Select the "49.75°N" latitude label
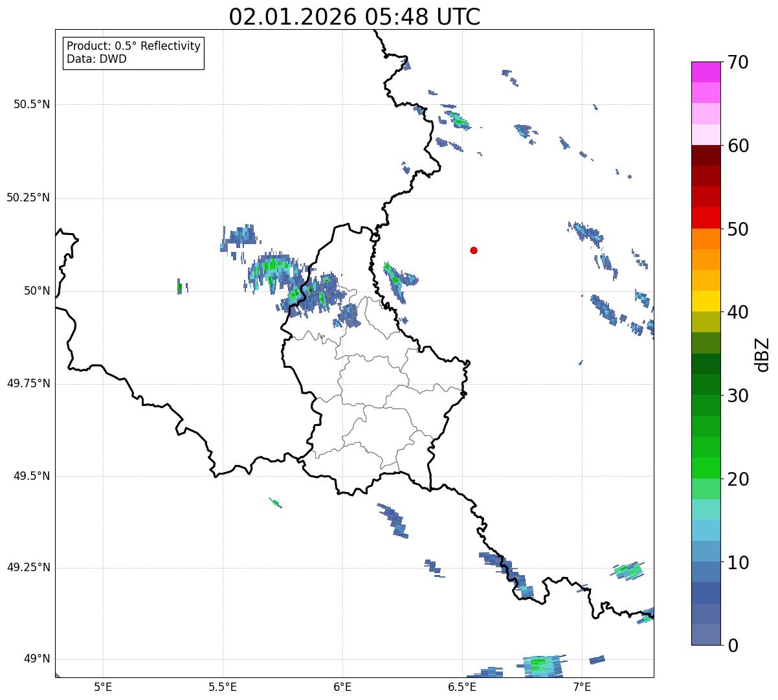This screenshot has width=778, height=700. point(28,383)
